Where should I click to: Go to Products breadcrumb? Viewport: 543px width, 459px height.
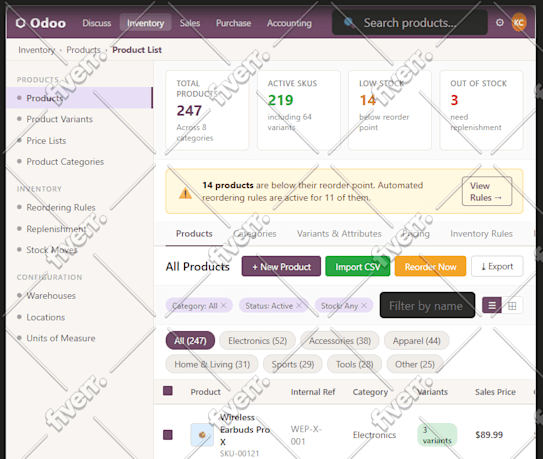(x=83, y=50)
